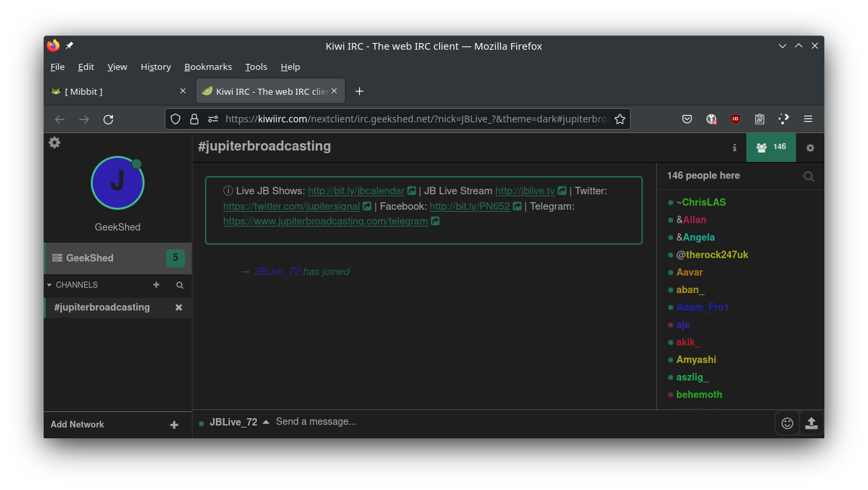Open the Tools menu
The height and width of the screenshot is (490, 868).
coord(256,67)
